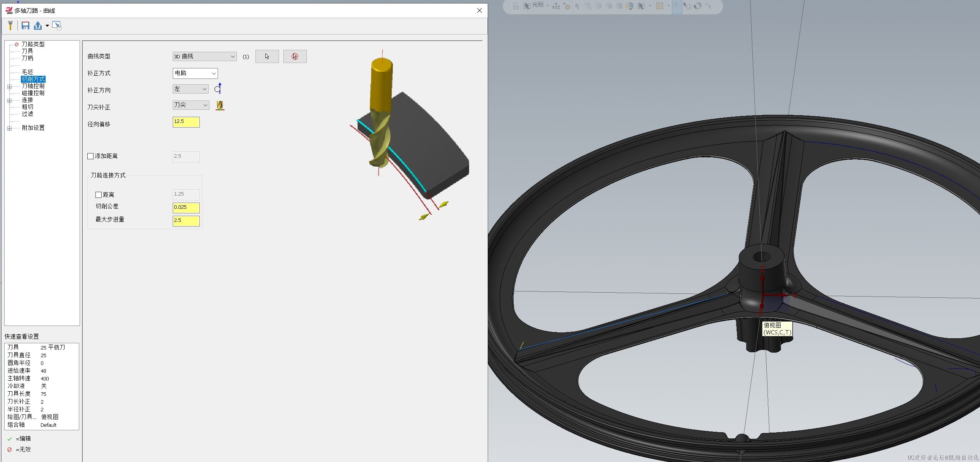The width and height of the screenshot is (980, 462).
Task: Click the save parameters floppy disk icon
Action: (x=26, y=26)
